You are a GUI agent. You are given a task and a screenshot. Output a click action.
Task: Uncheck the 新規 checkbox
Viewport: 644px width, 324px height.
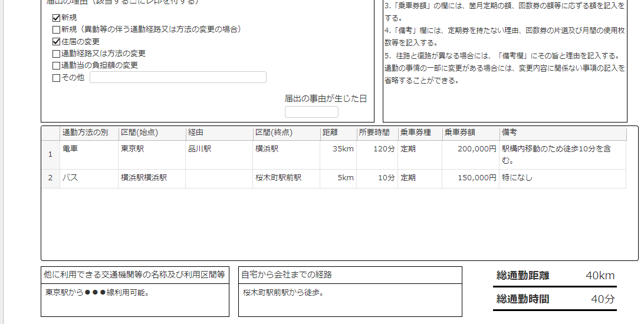[x=57, y=18]
